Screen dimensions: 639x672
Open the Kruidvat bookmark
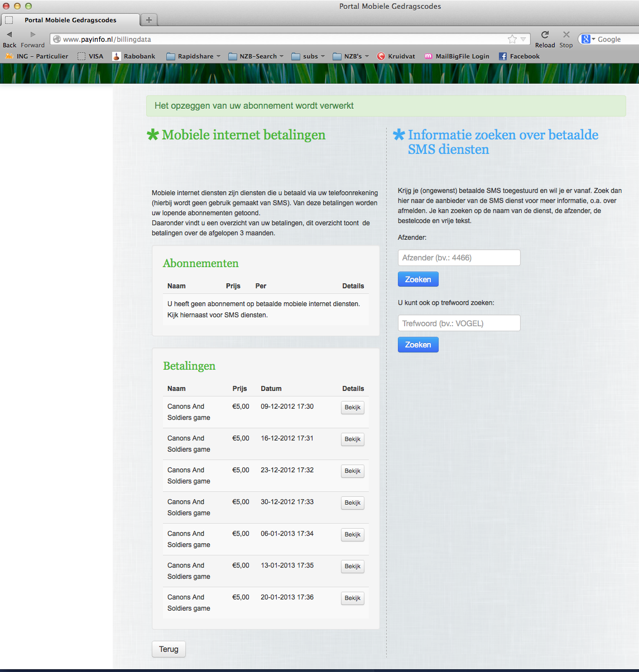click(x=396, y=56)
